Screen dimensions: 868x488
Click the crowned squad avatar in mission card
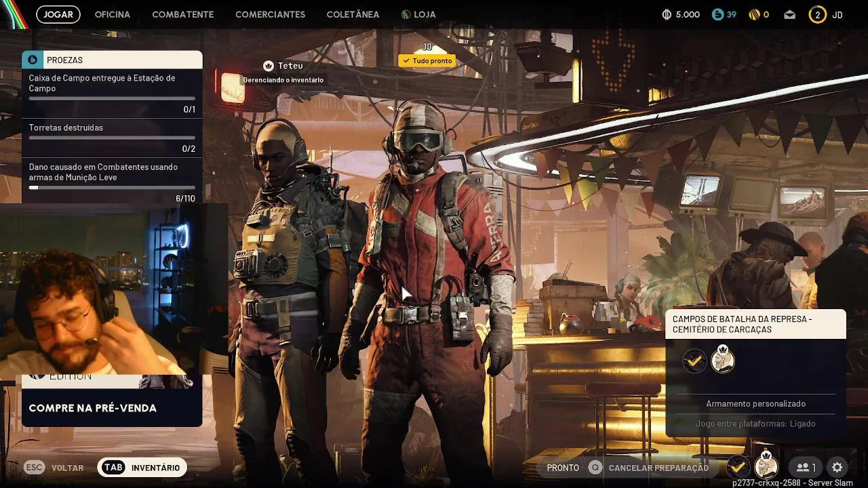coord(723,359)
